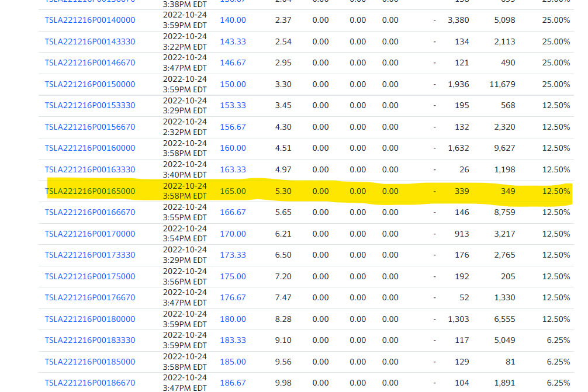Click the 140.00 strike link
588x392 pixels.
click(233, 20)
